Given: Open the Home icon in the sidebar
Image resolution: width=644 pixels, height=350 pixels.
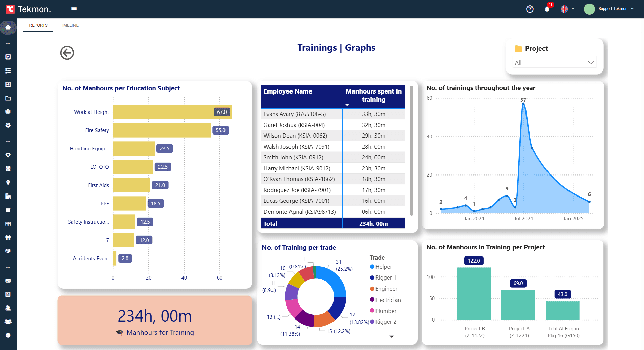Looking at the screenshot, I should point(8,28).
